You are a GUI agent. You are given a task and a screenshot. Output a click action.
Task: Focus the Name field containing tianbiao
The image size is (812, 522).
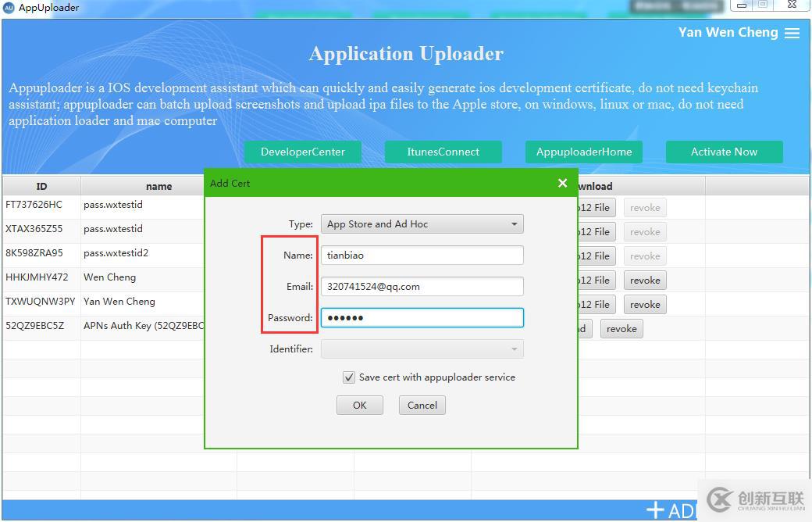[x=422, y=255]
